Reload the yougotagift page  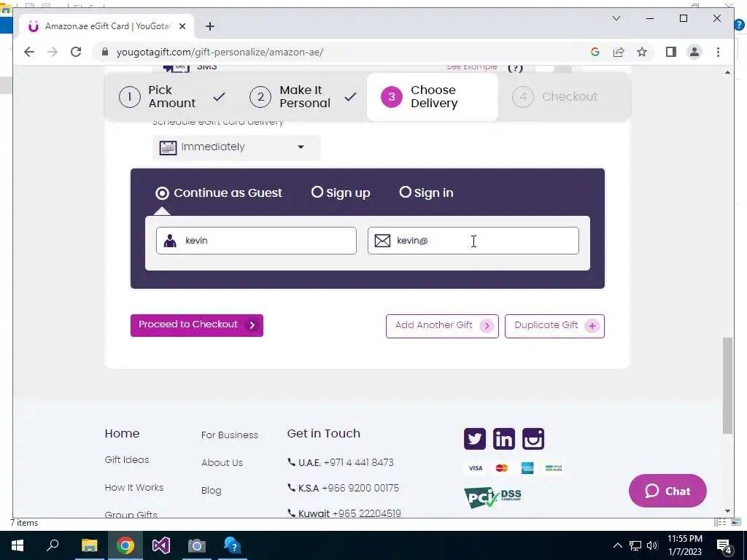[x=76, y=52]
